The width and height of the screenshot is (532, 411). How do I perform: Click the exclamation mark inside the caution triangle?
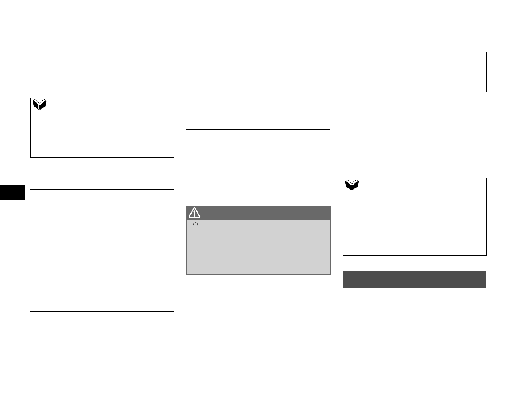[194, 214]
